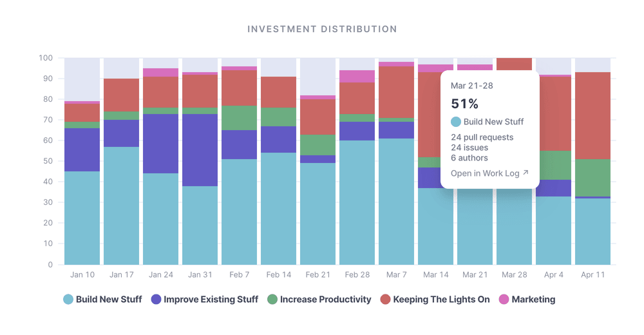This screenshot has width=644, height=335.
Task: Hide the Keeping The Lights On series
Action: 435,300
